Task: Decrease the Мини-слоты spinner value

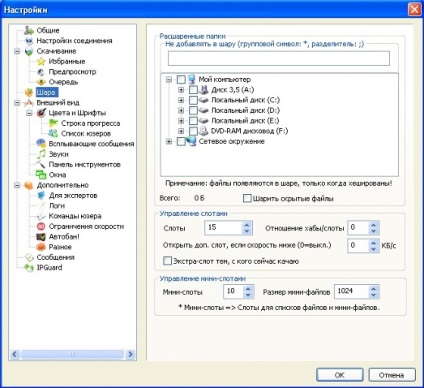Action: tap(248, 295)
